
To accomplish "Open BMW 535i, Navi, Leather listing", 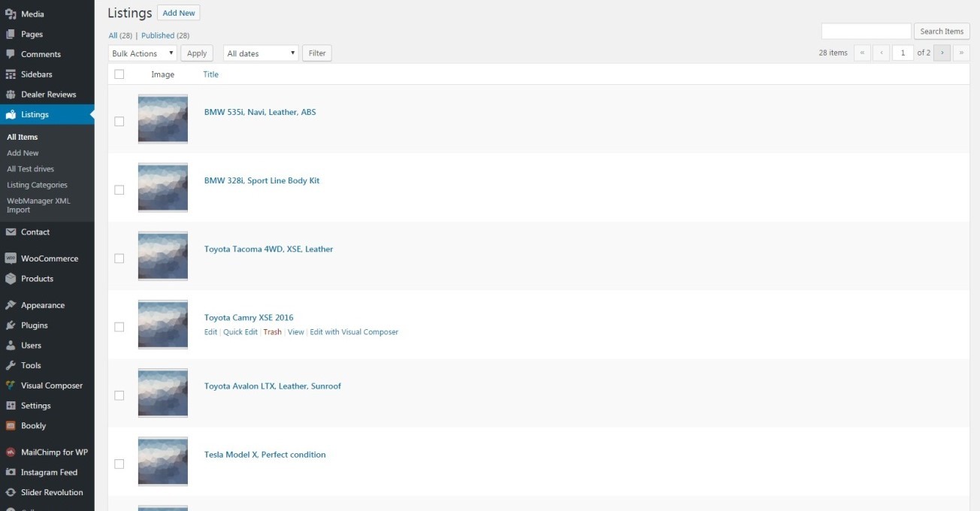I will [260, 112].
